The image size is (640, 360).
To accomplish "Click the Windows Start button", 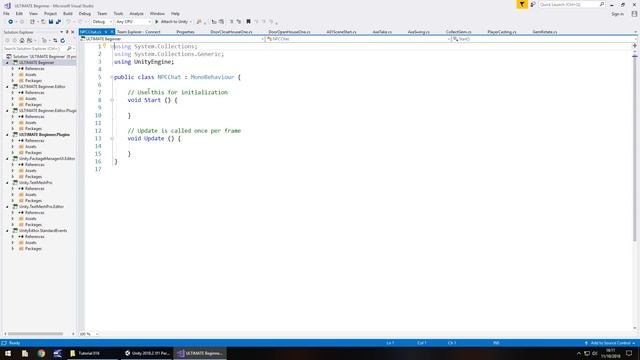I will point(8,353).
